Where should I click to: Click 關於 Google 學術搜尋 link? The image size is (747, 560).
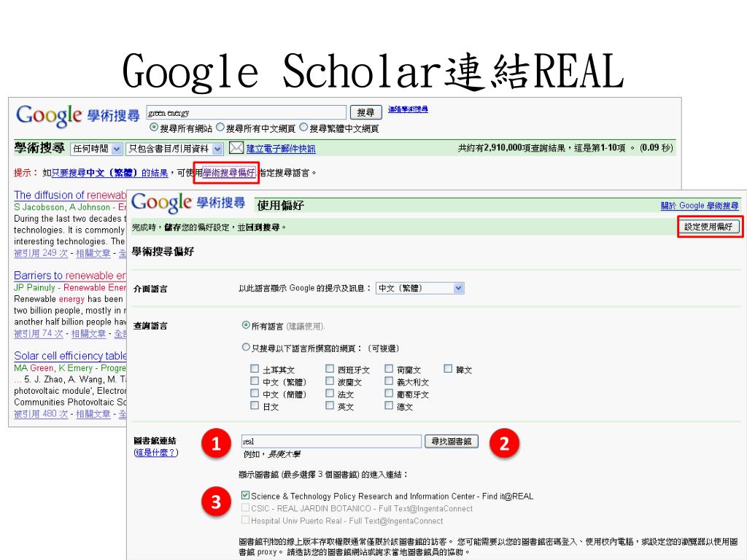point(700,206)
